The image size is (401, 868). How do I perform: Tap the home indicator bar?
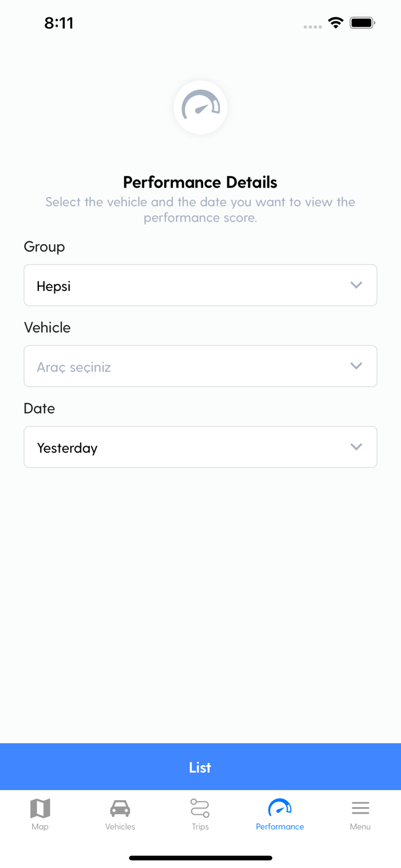[x=200, y=858]
